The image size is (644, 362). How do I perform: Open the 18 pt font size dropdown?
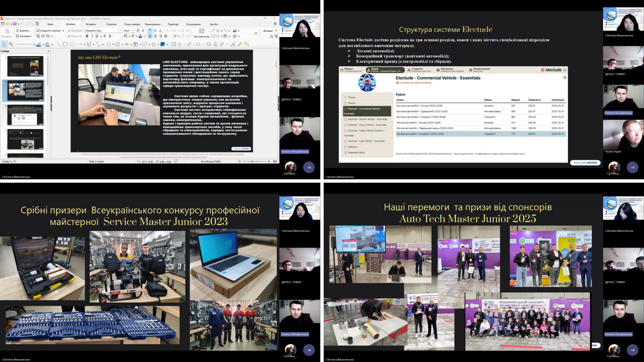[x=133, y=31]
